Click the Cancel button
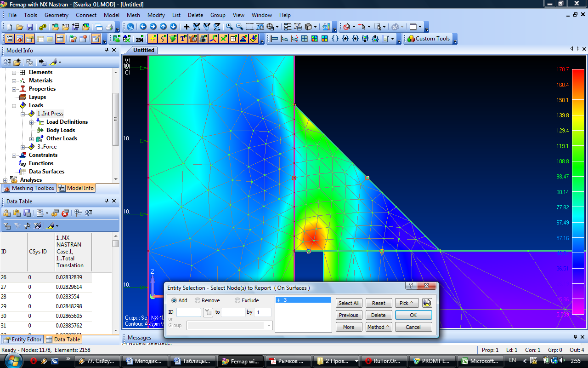The width and height of the screenshot is (588, 368). click(413, 327)
